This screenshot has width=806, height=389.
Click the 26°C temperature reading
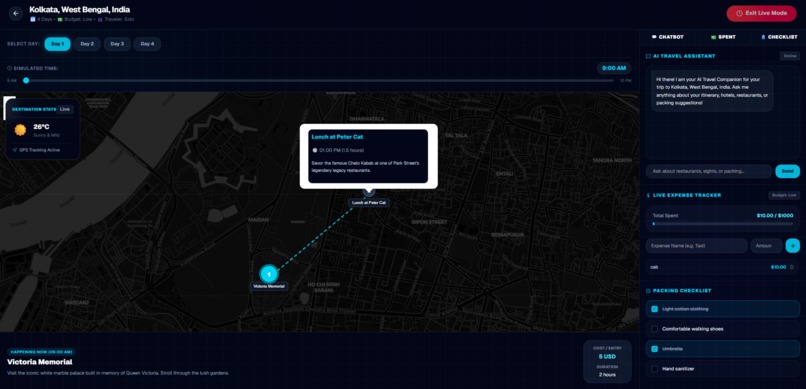click(41, 126)
